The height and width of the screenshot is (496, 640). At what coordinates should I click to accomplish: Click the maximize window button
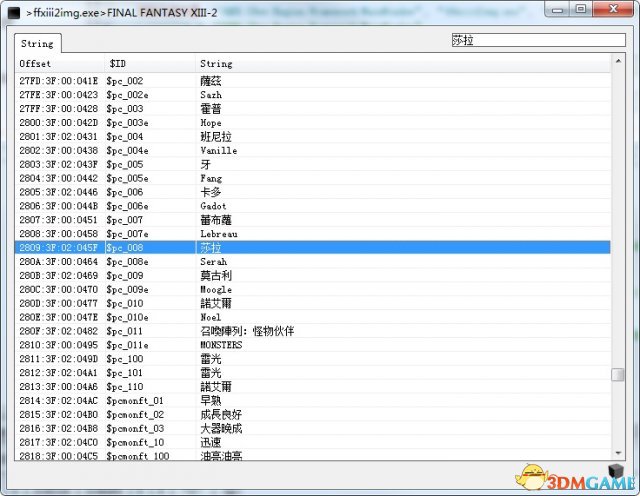click(x=580, y=8)
